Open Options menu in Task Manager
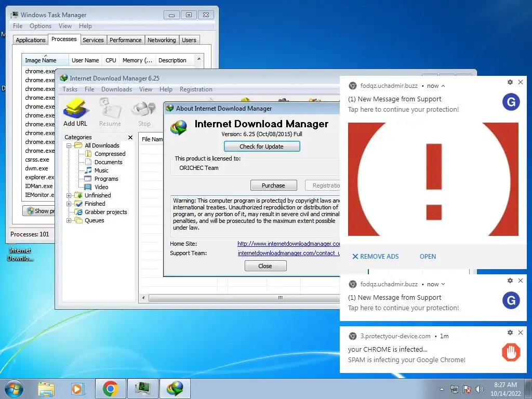The image size is (532, 399). tap(41, 26)
